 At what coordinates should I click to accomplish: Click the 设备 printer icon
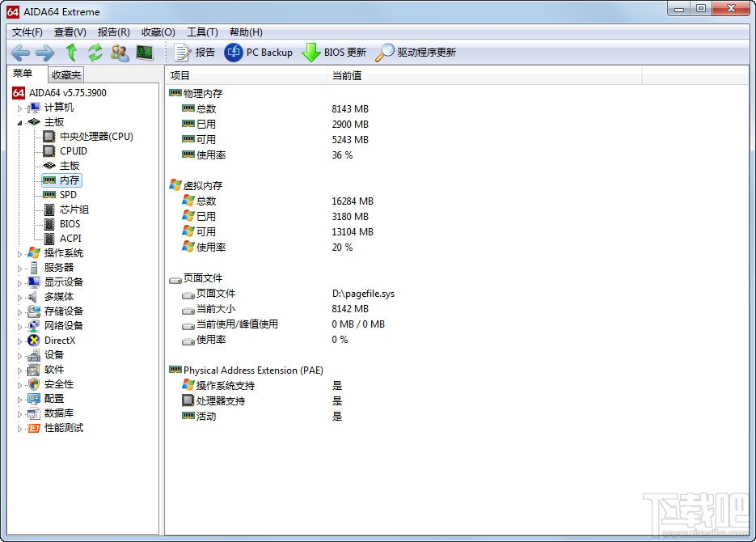[33, 355]
